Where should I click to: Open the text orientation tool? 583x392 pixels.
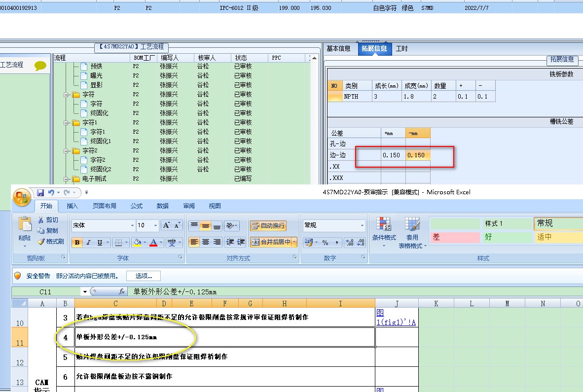[x=230, y=225]
